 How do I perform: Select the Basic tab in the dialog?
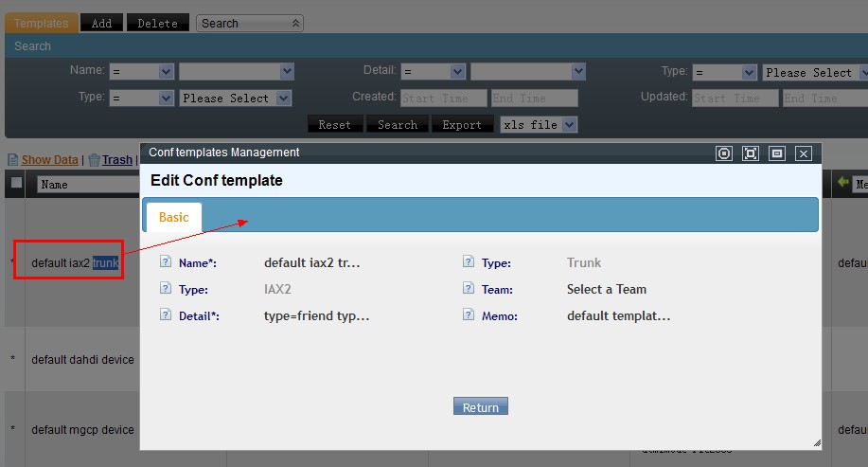pyautogui.click(x=173, y=217)
